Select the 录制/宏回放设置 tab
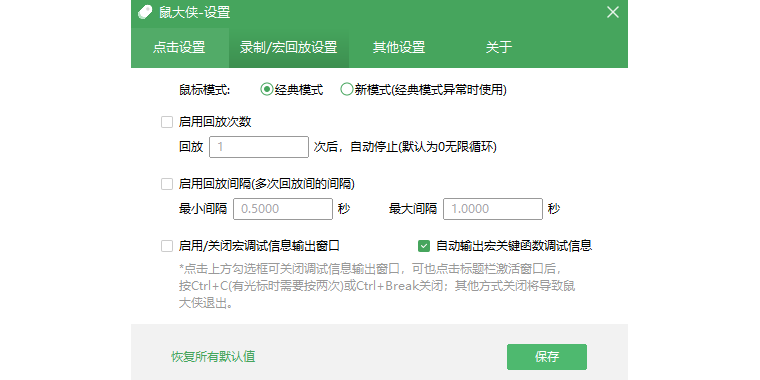The image size is (760, 380). coord(288,48)
